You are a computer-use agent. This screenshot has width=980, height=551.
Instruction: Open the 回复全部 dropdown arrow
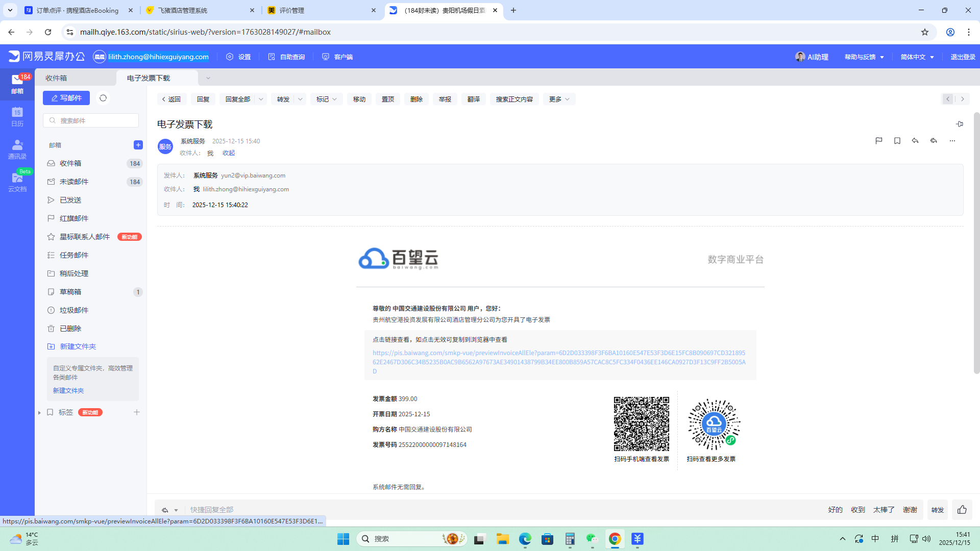(261, 99)
